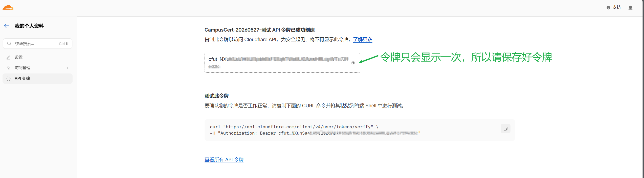This screenshot has width=644, height=178.
Task: Click the lock icon beside 访问管理
Action: [8, 68]
